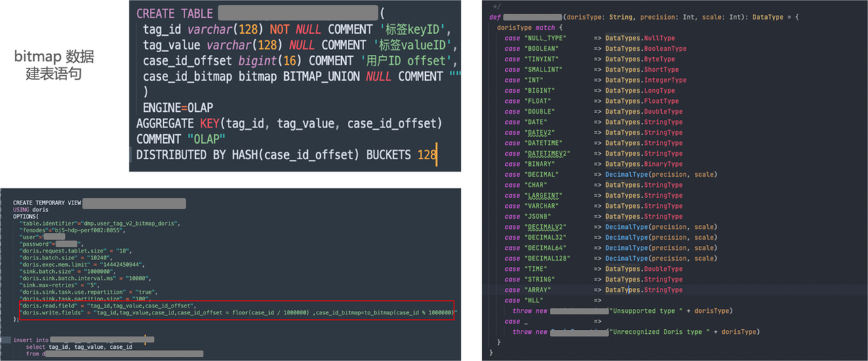Click the case "DOUBLE" line
868x361 pixels.
click(593, 112)
